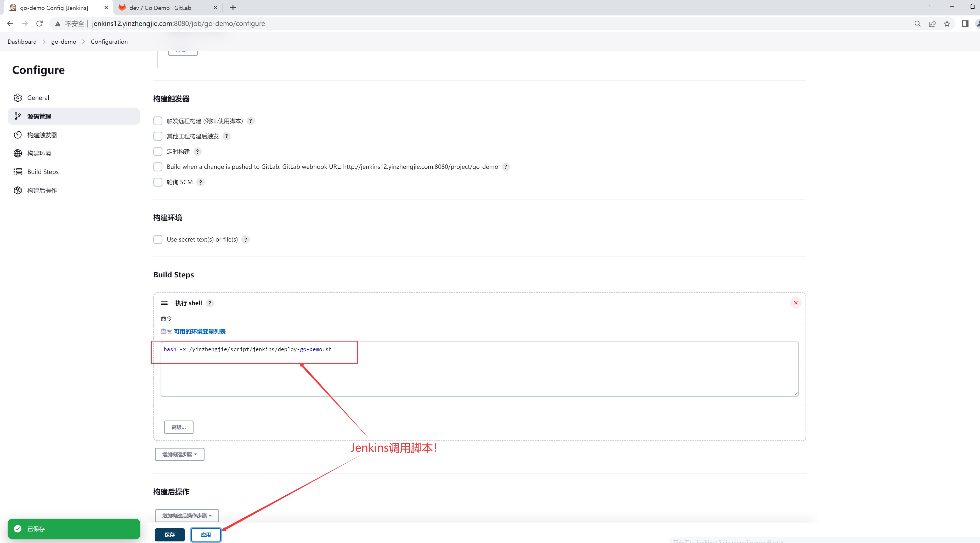The height and width of the screenshot is (543, 980).
Task: Remove the shell build step with the X
Action: click(x=796, y=303)
